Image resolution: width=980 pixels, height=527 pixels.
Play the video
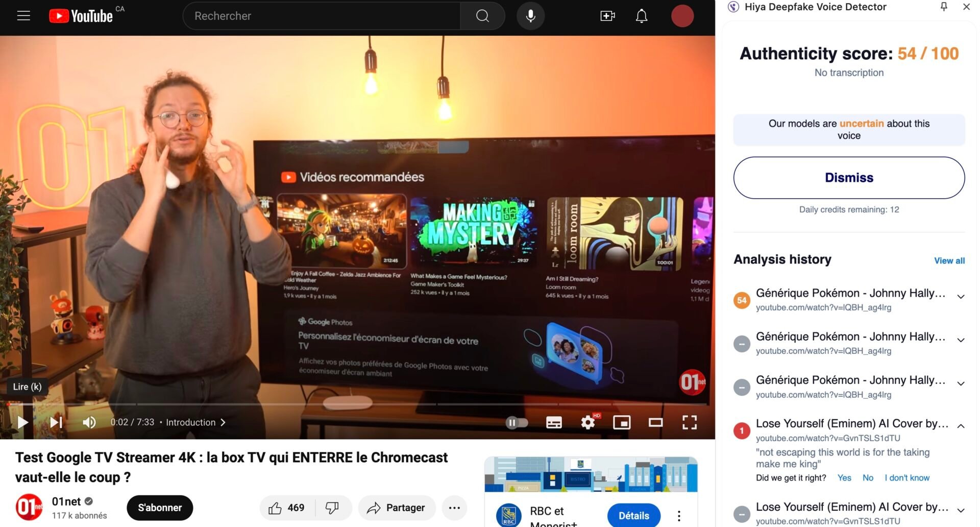pos(22,422)
